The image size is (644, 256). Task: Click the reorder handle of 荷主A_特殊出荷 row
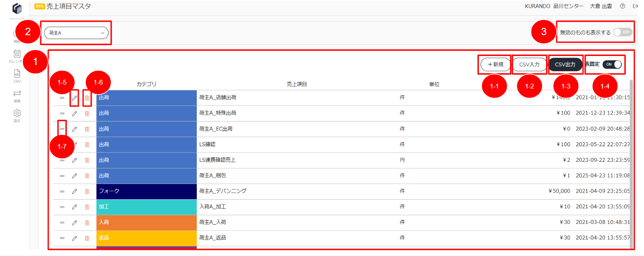(62, 114)
